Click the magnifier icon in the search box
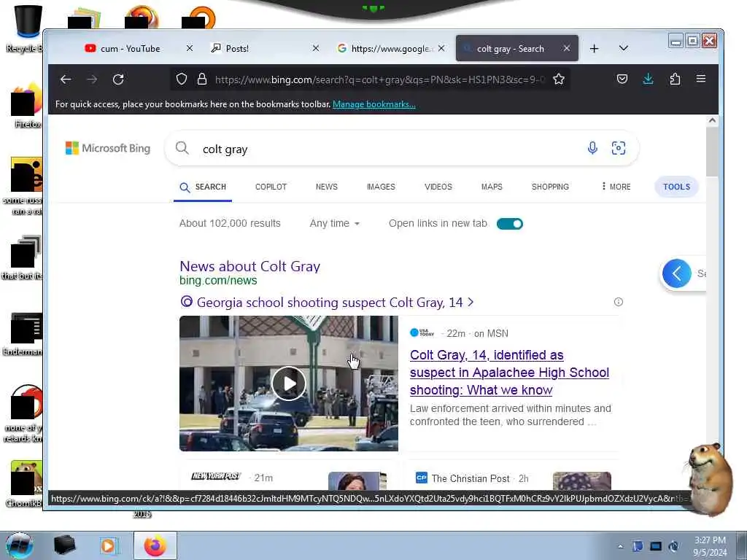The height and width of the screenshot is (560, 747). [182, 148]
